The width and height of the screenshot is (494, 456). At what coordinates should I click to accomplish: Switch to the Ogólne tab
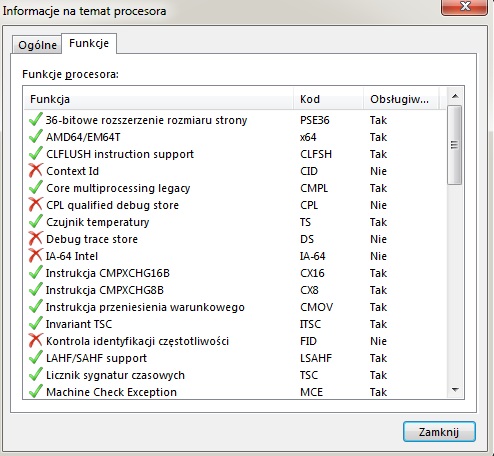(37, 45)
